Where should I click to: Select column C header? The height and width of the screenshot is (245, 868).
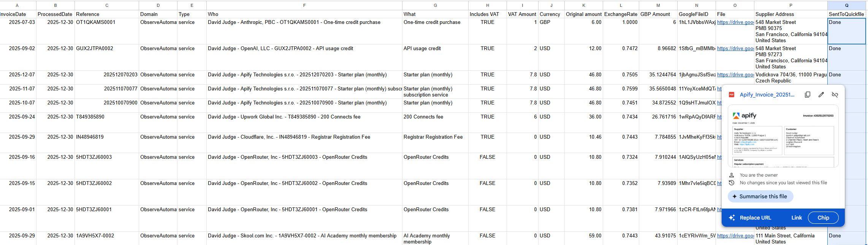pyautogui.click(x=107, y=5)
